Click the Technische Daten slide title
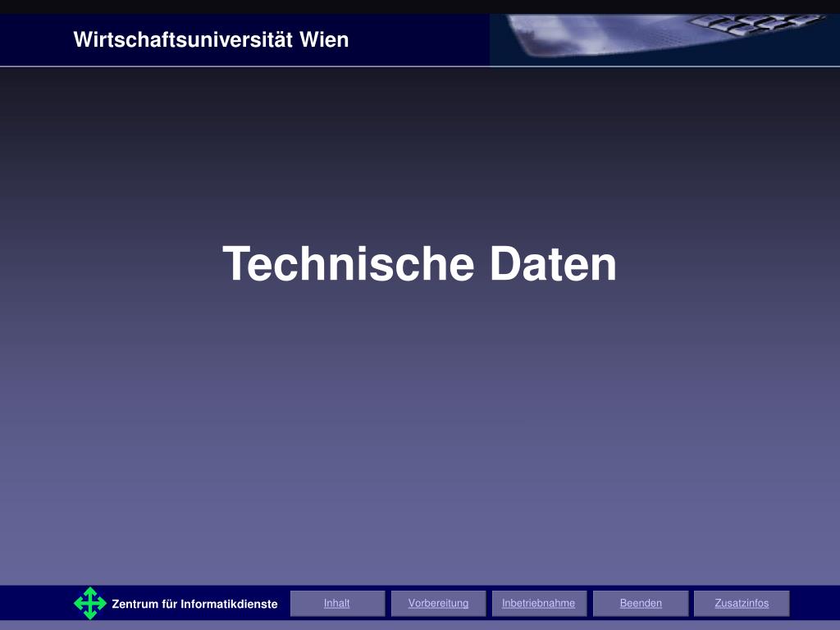 (419, 263)
